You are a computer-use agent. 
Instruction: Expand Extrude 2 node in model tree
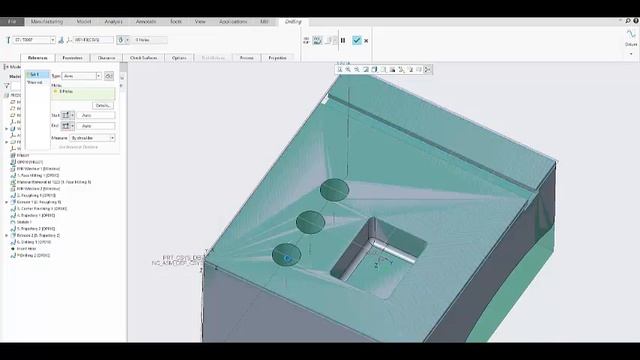click(x=7, y=236)
